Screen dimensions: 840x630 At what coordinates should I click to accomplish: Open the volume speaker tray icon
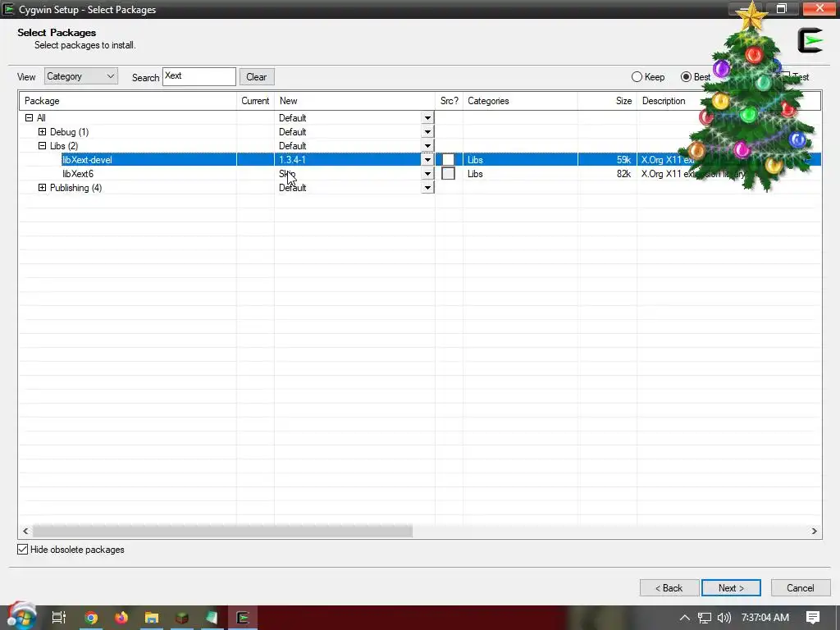pos(724,618)
